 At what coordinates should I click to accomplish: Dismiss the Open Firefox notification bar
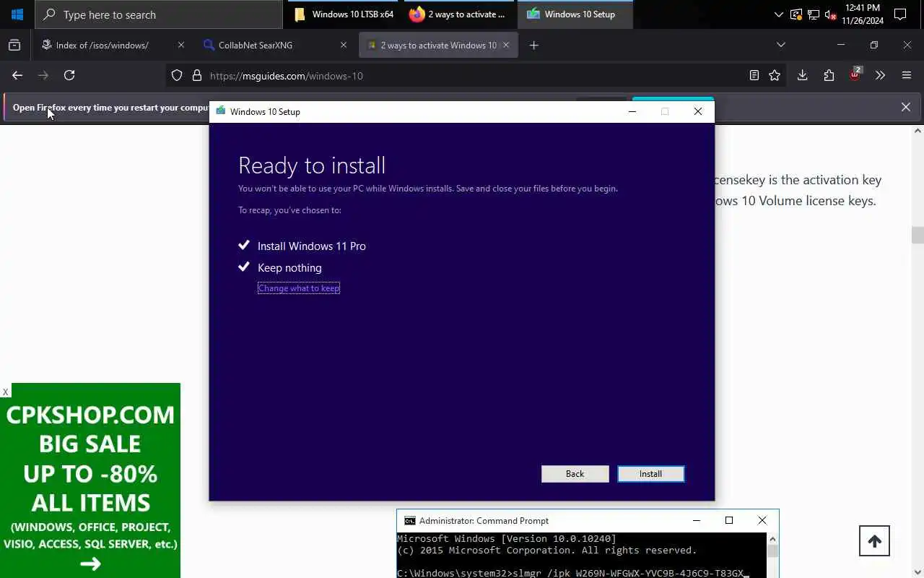pos(906,107)
